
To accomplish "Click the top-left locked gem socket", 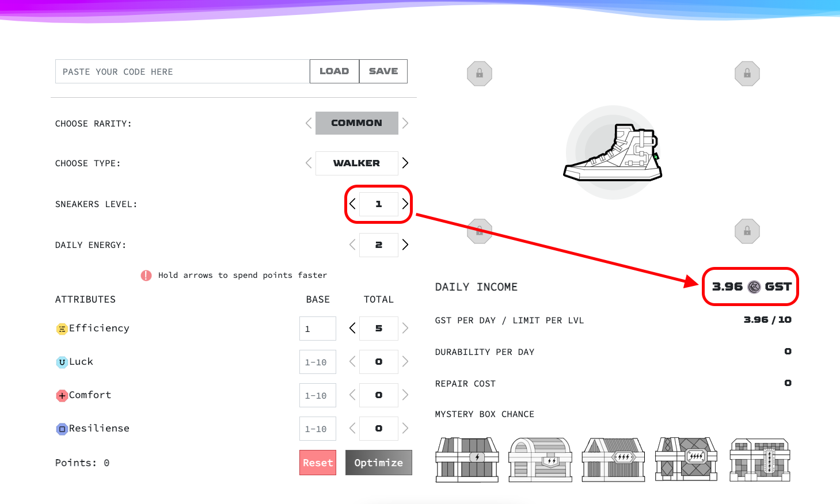I will [479, 74].
